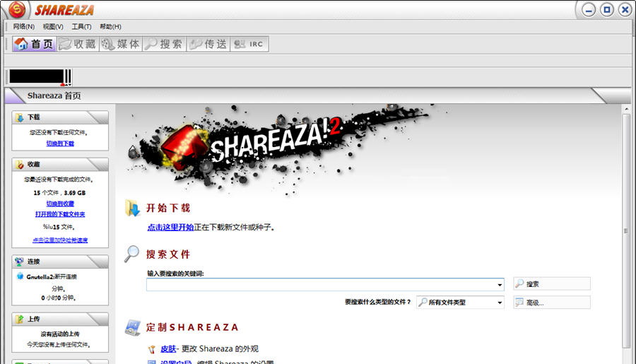Click the Shareaza logo icon in title bar
This screenshot has height=364, width=636.
17,9
